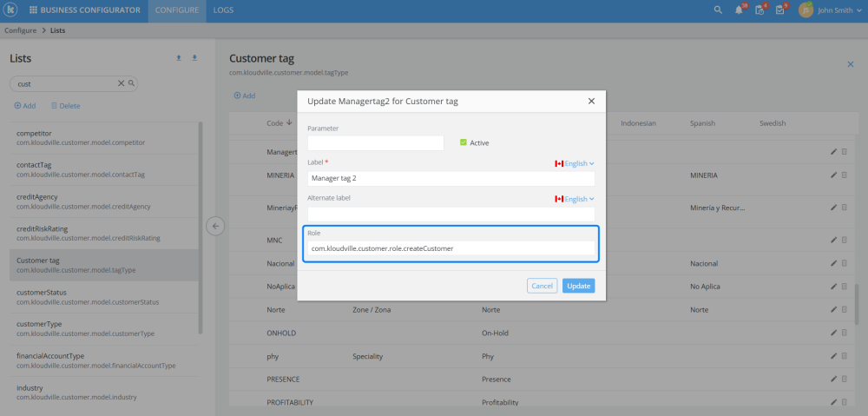Collapse the Lists panel with arrow button
Screen dimensions: 868x416
pos(216,226)
